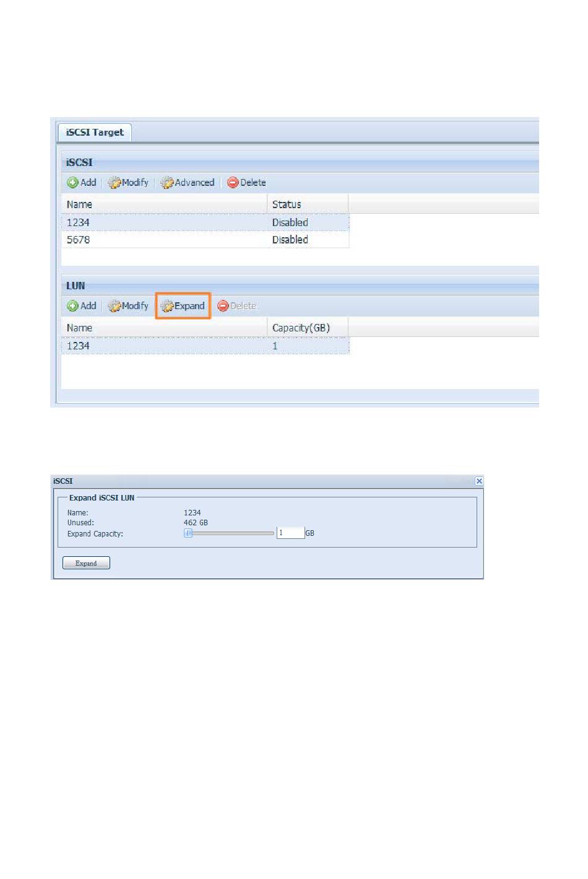Viewport: 588px width, 879px height.
Task: Focus the Expand Capacity GB input field
Action: (290, 533)
